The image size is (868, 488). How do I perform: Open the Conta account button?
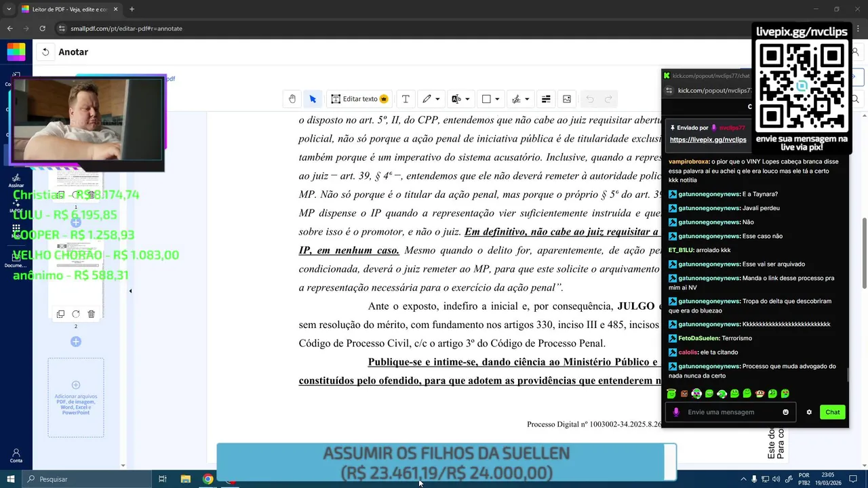click(16, 455)
